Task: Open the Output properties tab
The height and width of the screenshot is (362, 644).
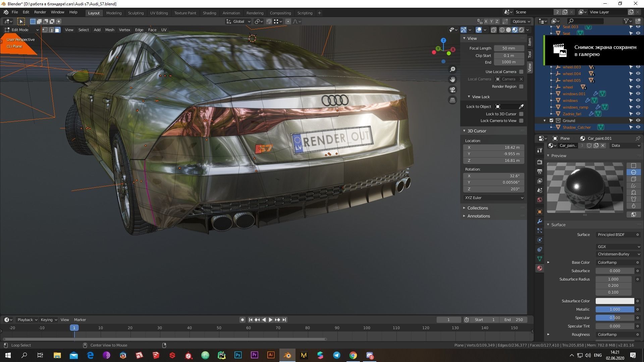Action: tap(539, 171)
